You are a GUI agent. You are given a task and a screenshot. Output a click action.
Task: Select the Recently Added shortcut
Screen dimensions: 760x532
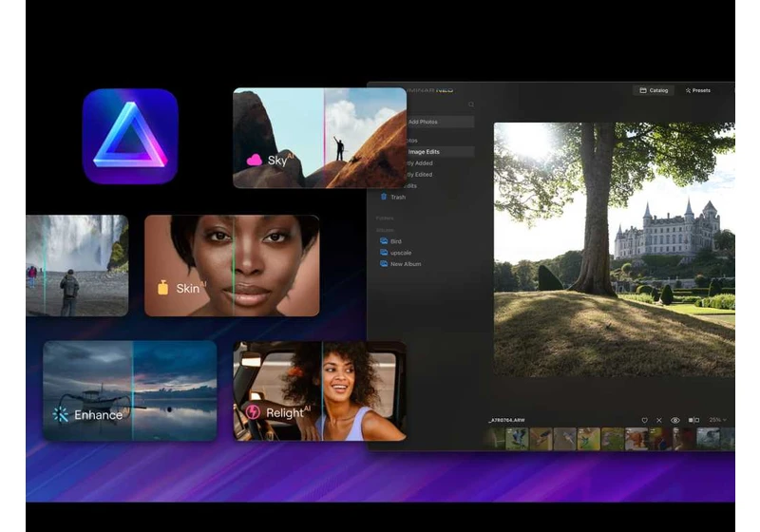click(x=420, y=163)
